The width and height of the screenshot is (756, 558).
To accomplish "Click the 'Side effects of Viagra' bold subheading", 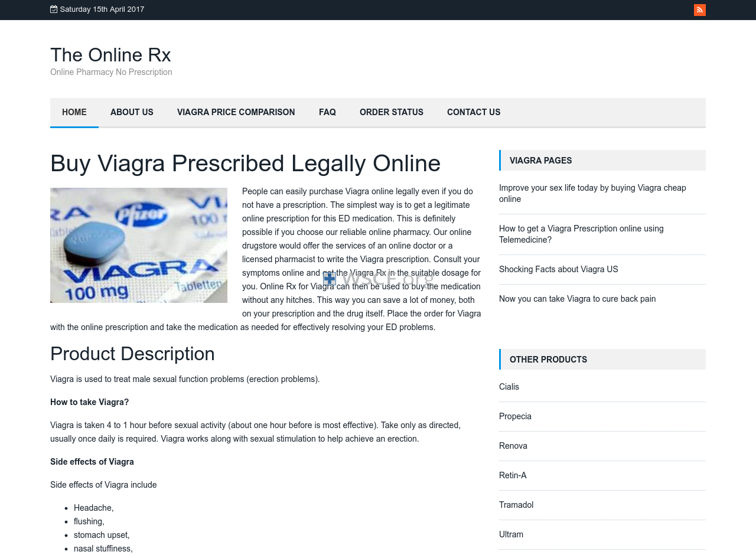I will click(x=92, y=462).
